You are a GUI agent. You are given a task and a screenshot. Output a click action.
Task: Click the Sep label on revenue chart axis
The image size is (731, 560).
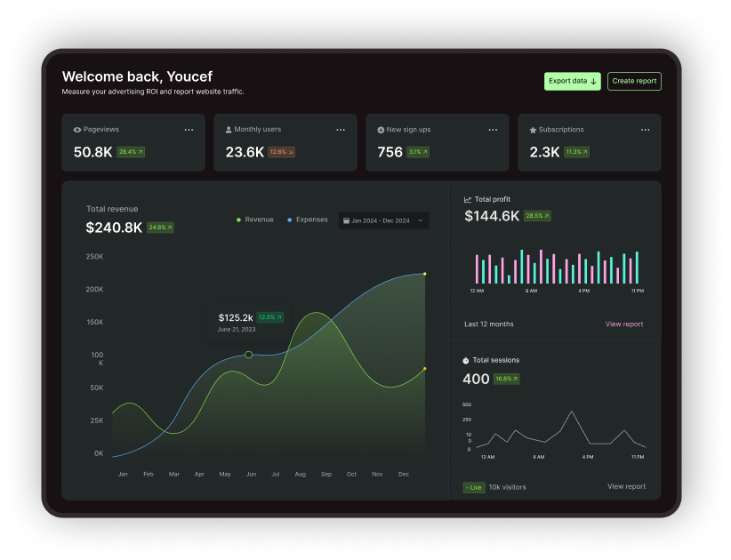point(326,475)
